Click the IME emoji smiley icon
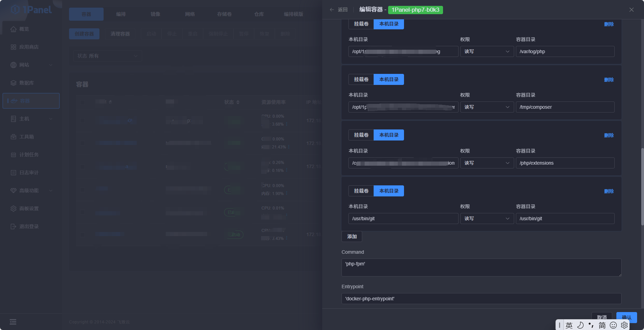Image resolution: width=644 pixels, height=330 pixels. click(x=613, y=325)
